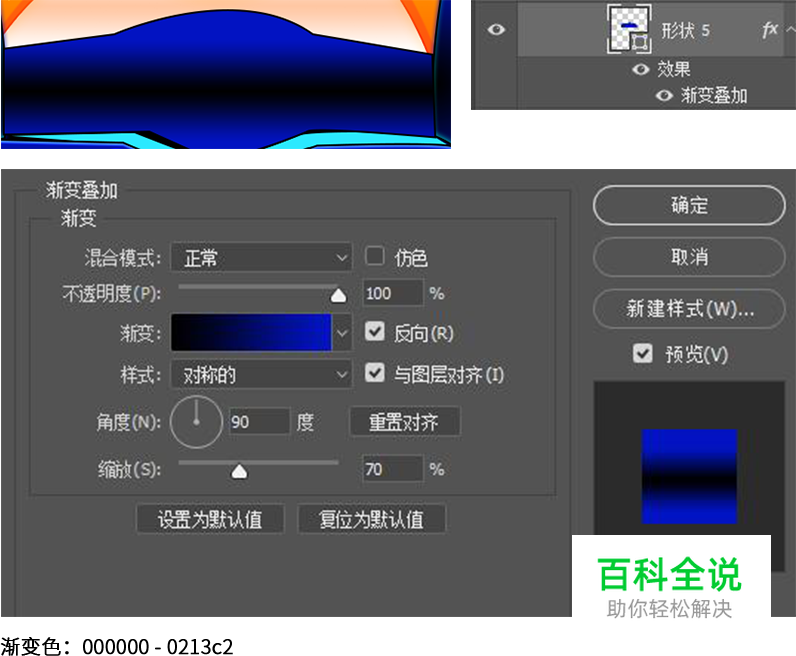The image size is (796, 656).
Task: Click the fx icon on 形状 5 layer
Action: tap(770, 30)
